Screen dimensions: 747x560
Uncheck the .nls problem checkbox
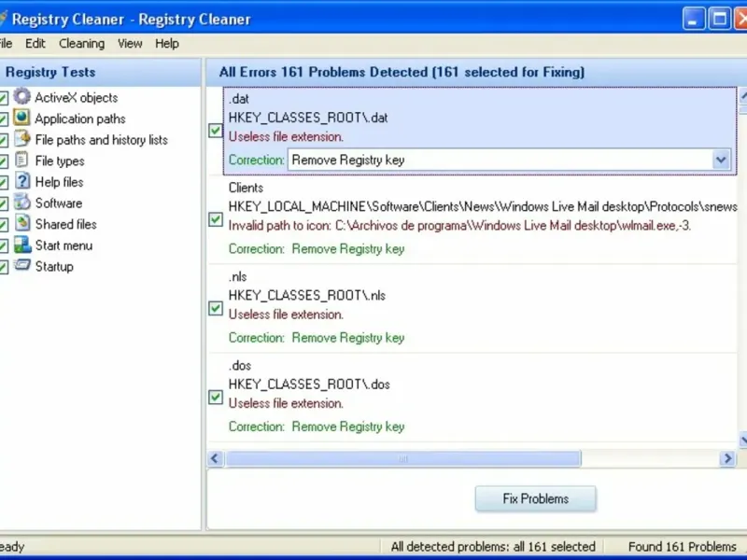tap(216, 309)
